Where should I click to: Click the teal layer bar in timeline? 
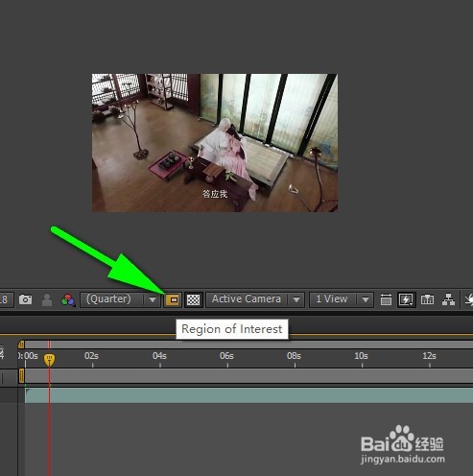point(248,395)
